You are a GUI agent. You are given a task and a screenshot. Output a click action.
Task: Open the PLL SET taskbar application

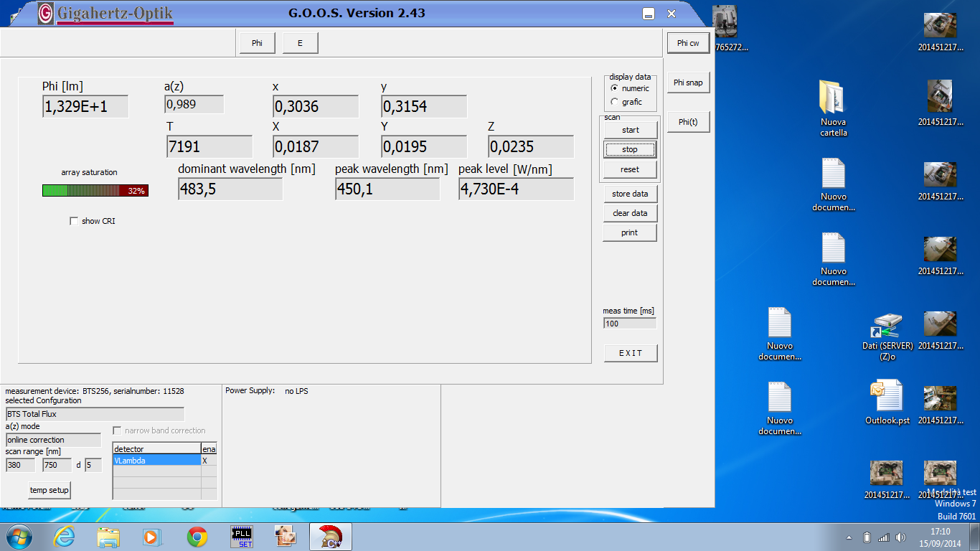click(x=242, y=536)
